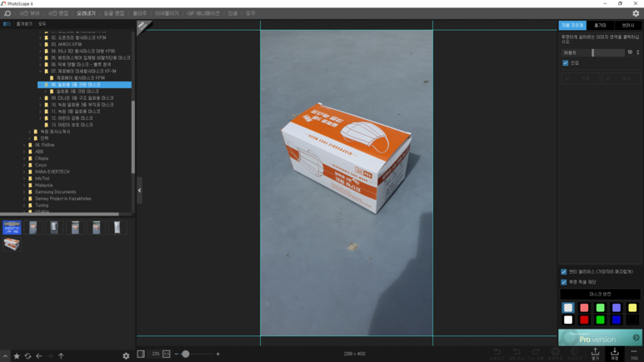This screenshot has height=362, width=644.
Task: Click the zoom slider handle
Action: [x=186, y=354]
